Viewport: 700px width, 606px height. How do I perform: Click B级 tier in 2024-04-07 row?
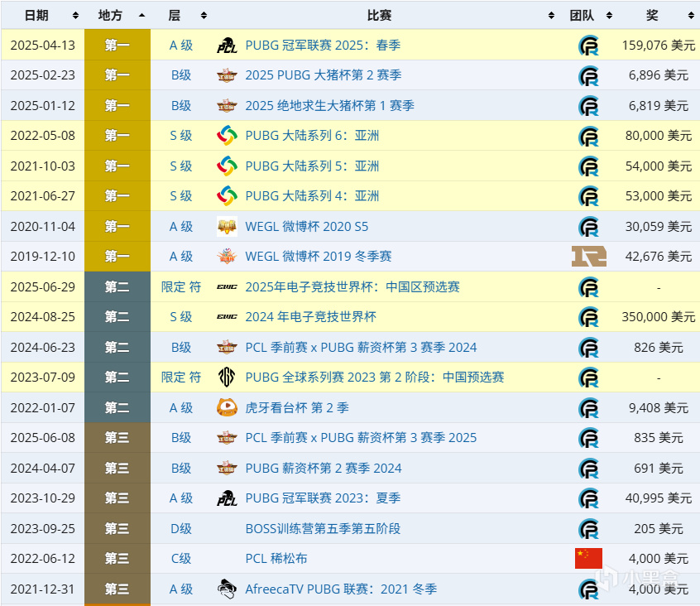coord(181,468)
